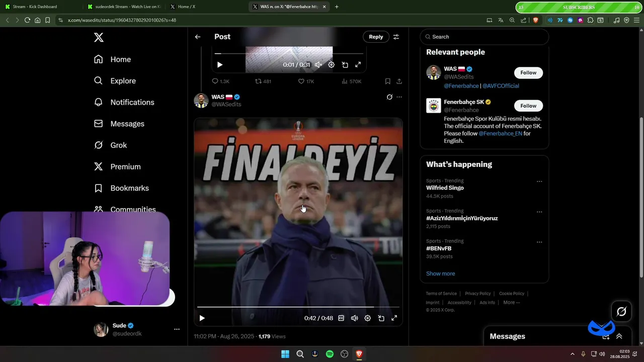
Task: Open Home in X sidebar
Action: point(112,59)
